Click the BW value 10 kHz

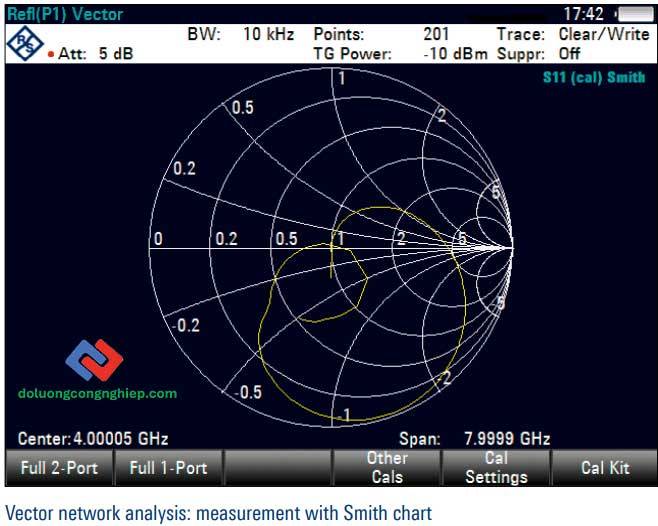269,34
